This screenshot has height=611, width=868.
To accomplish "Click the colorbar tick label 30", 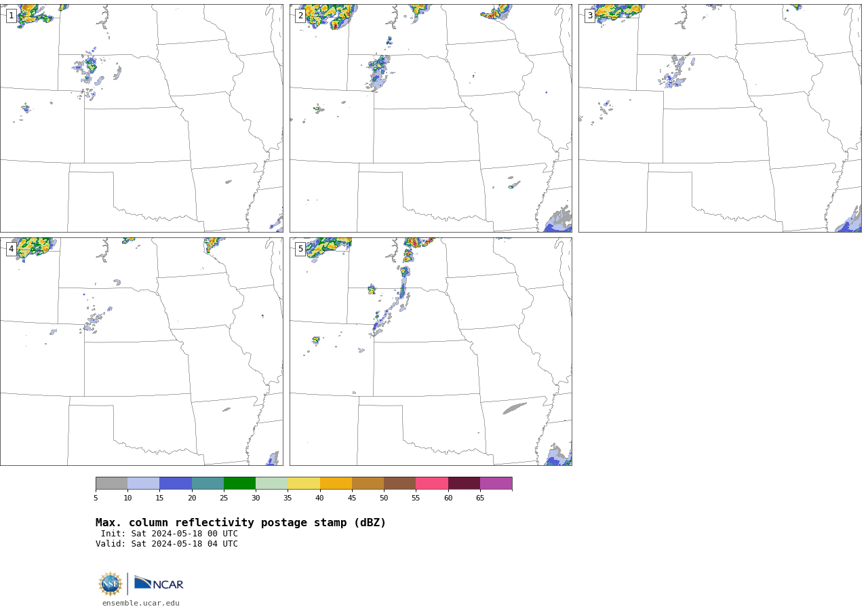I will click(x=256, y=498).
